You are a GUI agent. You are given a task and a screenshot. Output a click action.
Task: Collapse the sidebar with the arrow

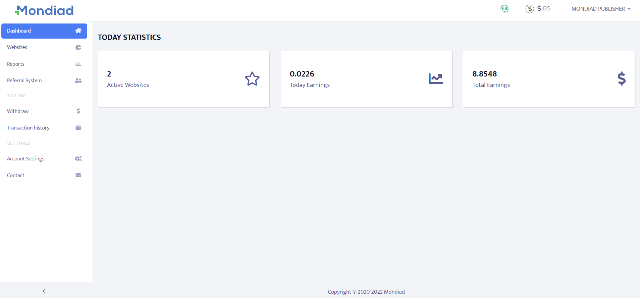click(44, 291)
